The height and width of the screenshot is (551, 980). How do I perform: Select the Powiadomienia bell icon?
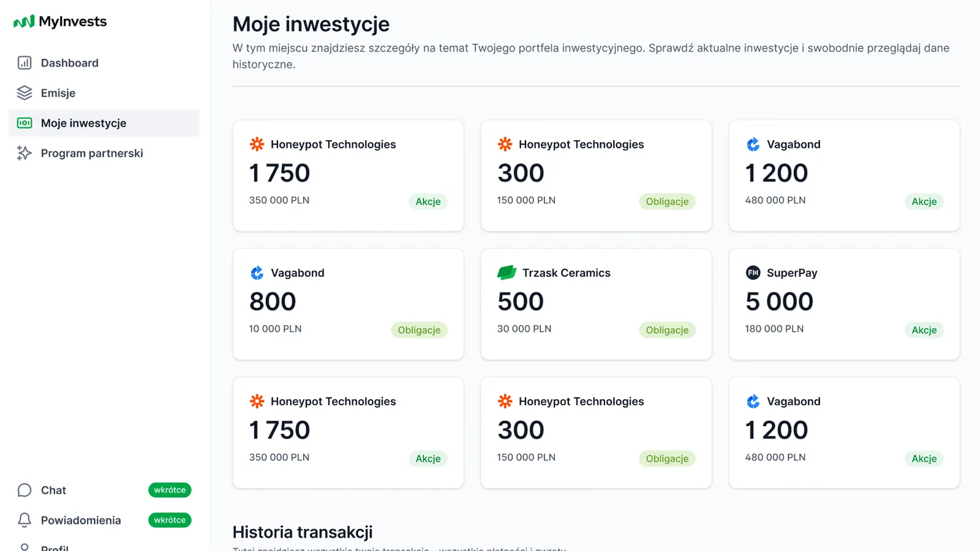23,520
